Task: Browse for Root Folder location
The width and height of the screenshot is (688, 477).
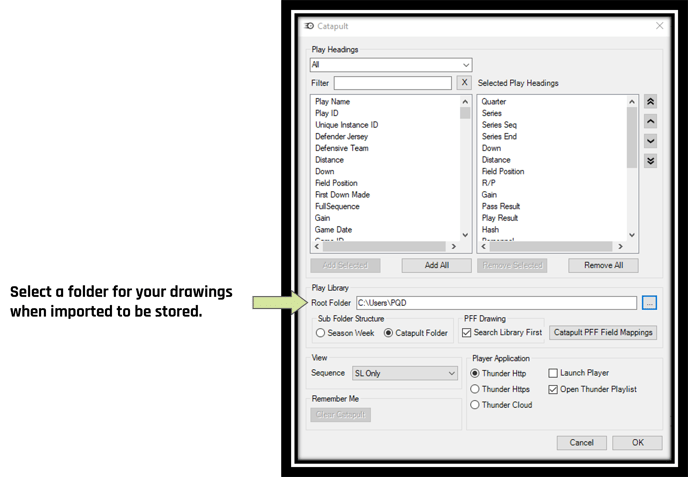Action: (x=649, y=303)
